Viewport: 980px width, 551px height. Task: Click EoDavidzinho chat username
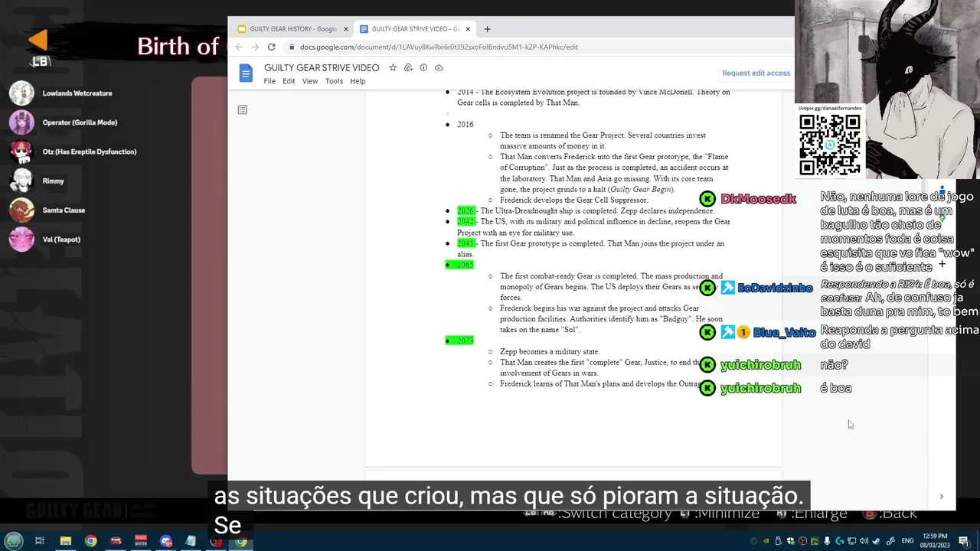point(775,288)
